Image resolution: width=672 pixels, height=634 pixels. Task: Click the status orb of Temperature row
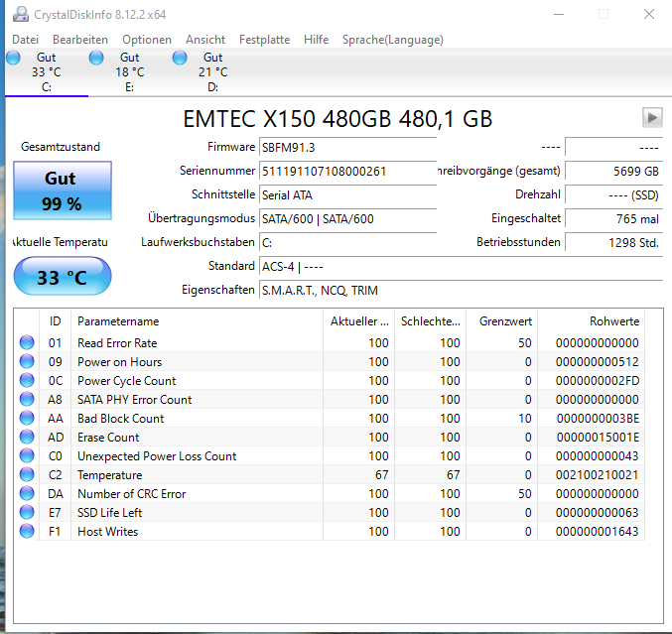(27, 474)
